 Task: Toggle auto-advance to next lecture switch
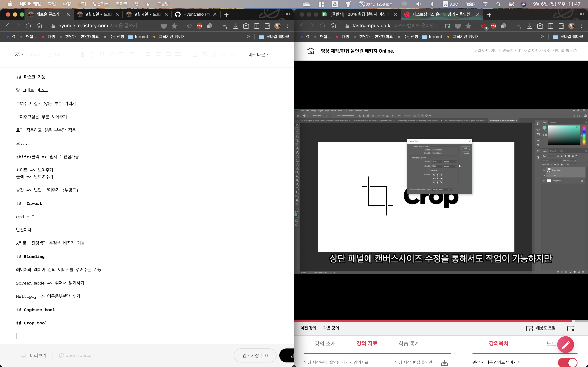pos(567,362)
